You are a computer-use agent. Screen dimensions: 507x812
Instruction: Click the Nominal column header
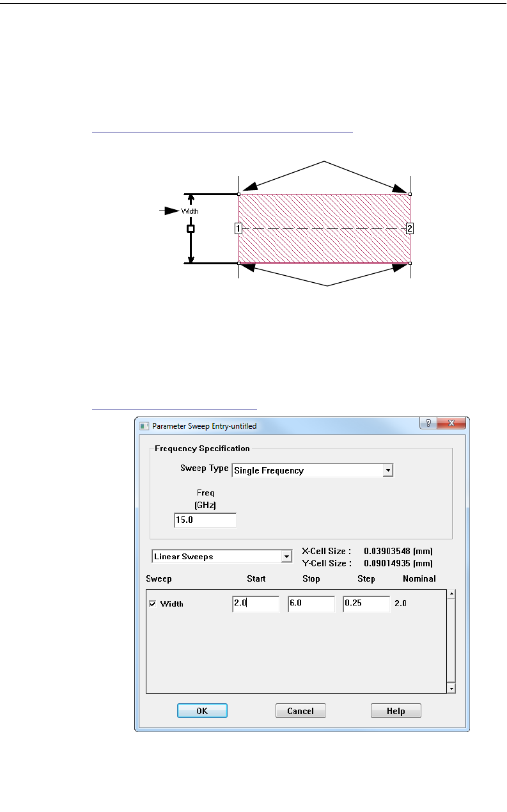click(x=419, y=578)
